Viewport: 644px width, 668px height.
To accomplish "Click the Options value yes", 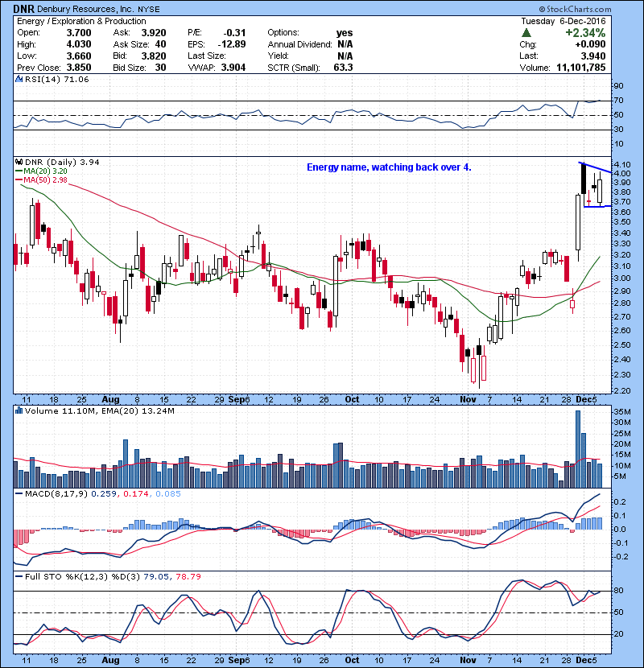I will click(345, 33).
